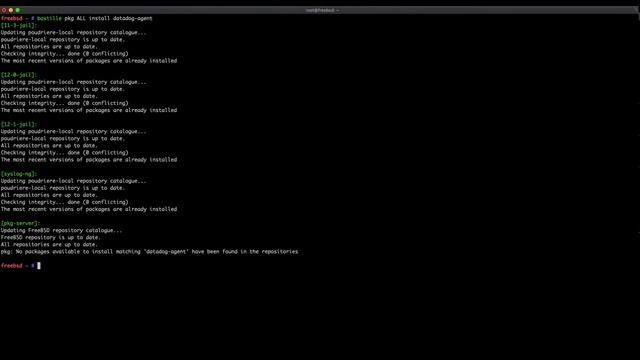Click 'most recent versions... already installed' under [12-1-jail]
Screen dimensions: 640x360
click(89, 160)
